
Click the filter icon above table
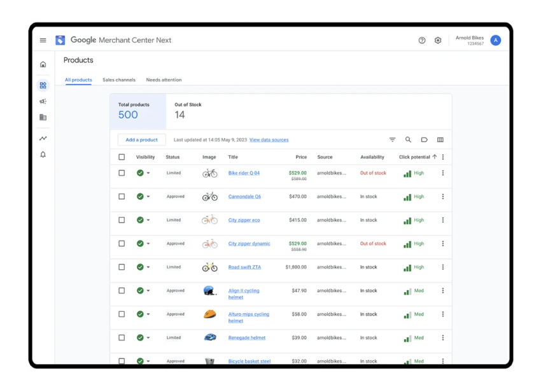(x=392, y=140)
